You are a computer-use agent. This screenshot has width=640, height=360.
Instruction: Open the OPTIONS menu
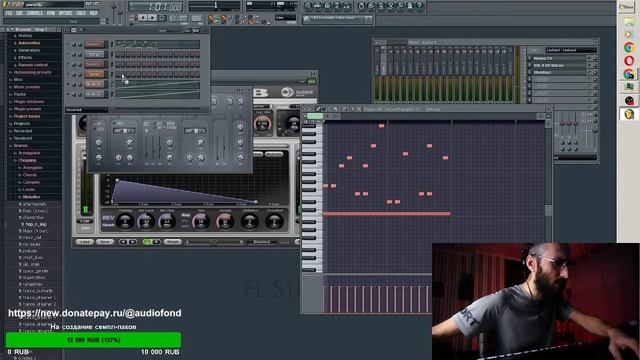pos(65,13)
